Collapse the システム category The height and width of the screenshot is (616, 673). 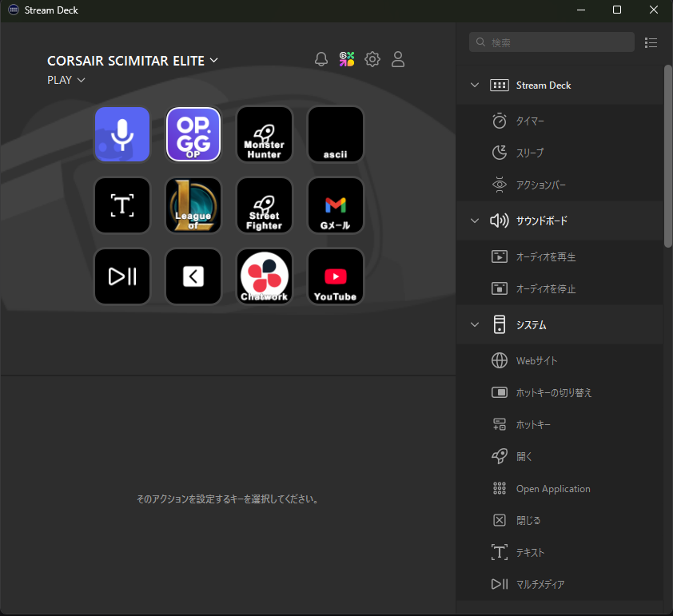click(474, 324)
